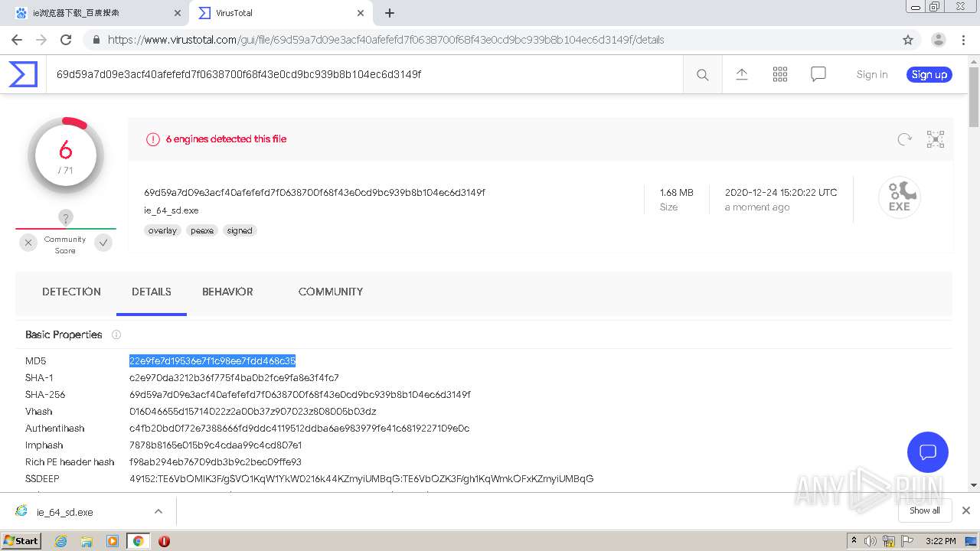Open the blue chat bubble button
Viewport: 980px width, 551px height.
click(928, 452)
